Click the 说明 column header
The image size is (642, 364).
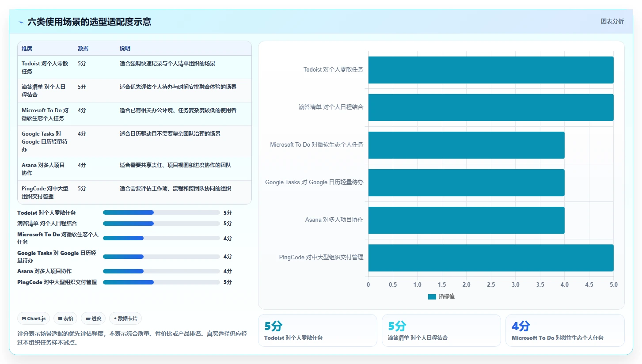125,49
